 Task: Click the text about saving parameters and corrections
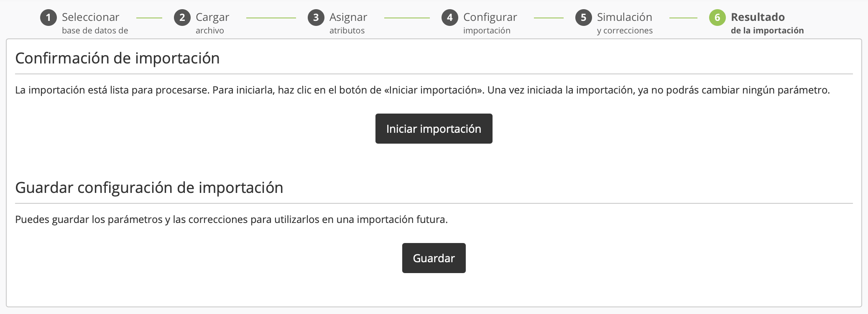click(x=231, y=219)
